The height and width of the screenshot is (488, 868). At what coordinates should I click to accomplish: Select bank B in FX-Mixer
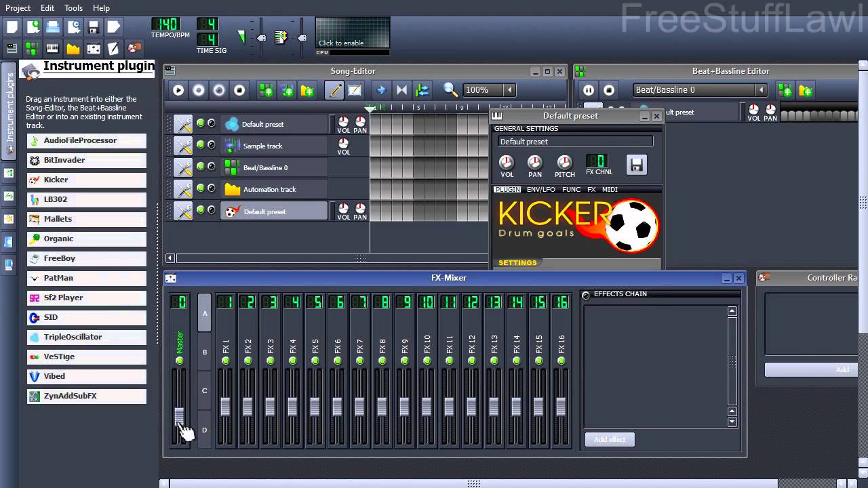pyautogui.click(x=204, y=352)
